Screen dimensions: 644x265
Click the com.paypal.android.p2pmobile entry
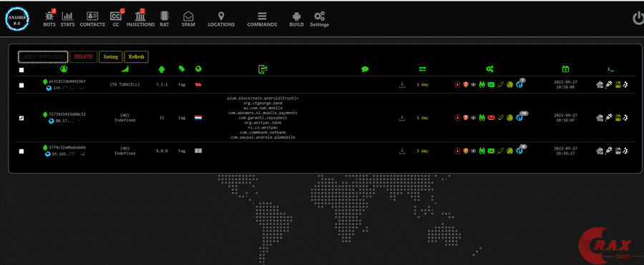(x=263, y=137)
